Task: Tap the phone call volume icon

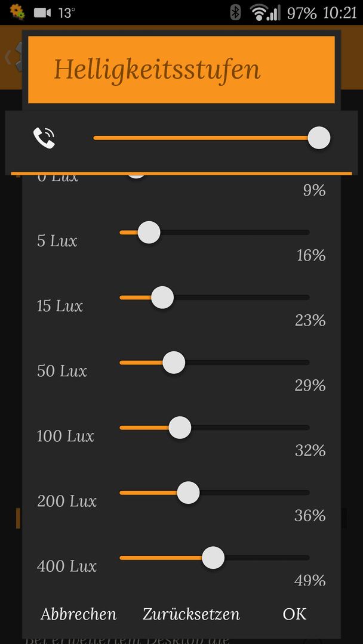Action: (44, 138)
